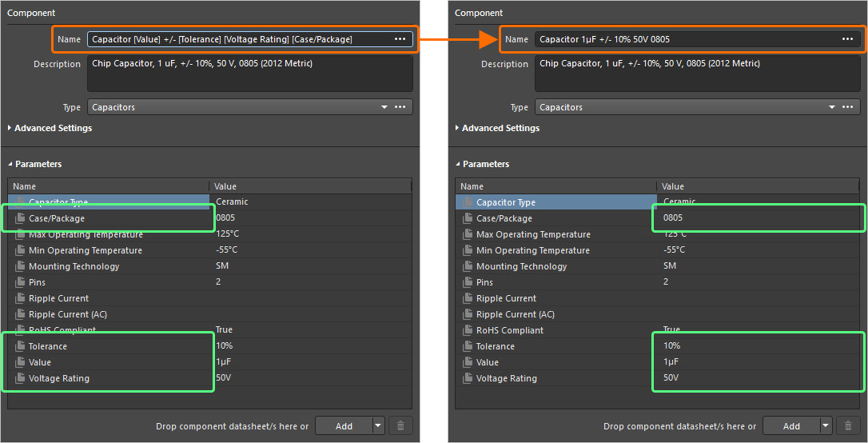Viewport: 868px width, 443px height.
Task: Click the Description text box in left panel
Action: 249,73
